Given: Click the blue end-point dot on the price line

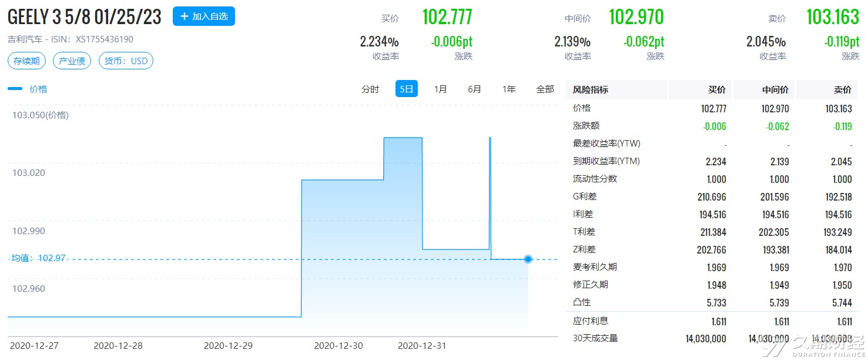Looking at the screenshot, I should pyautogui.click(x=528, y=259).
